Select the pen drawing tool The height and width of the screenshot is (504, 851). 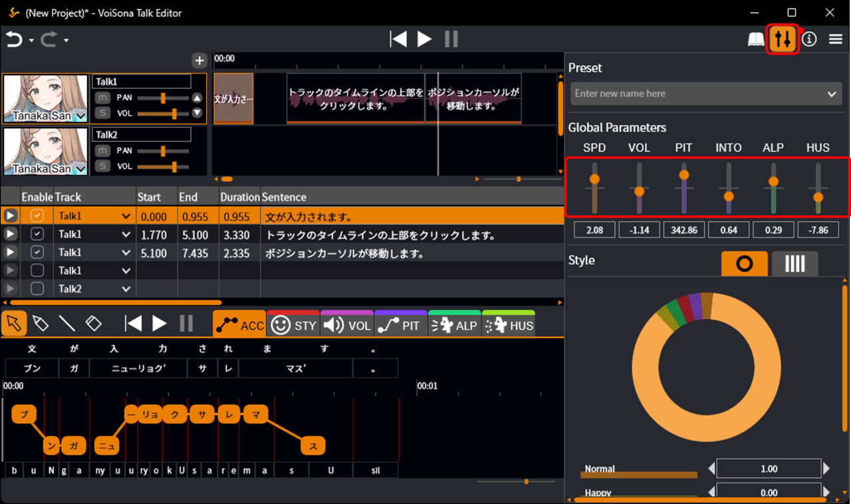click(x=41, y=324)
